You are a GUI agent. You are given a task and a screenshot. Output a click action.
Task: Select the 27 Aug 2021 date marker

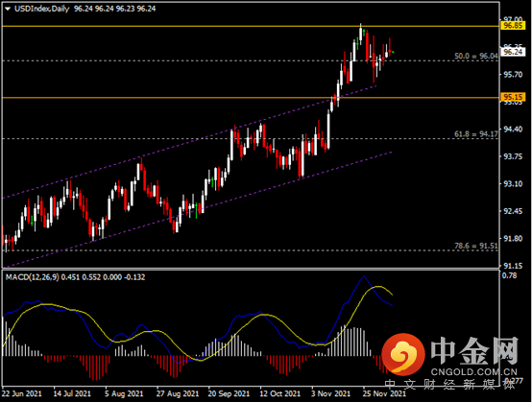177,394
